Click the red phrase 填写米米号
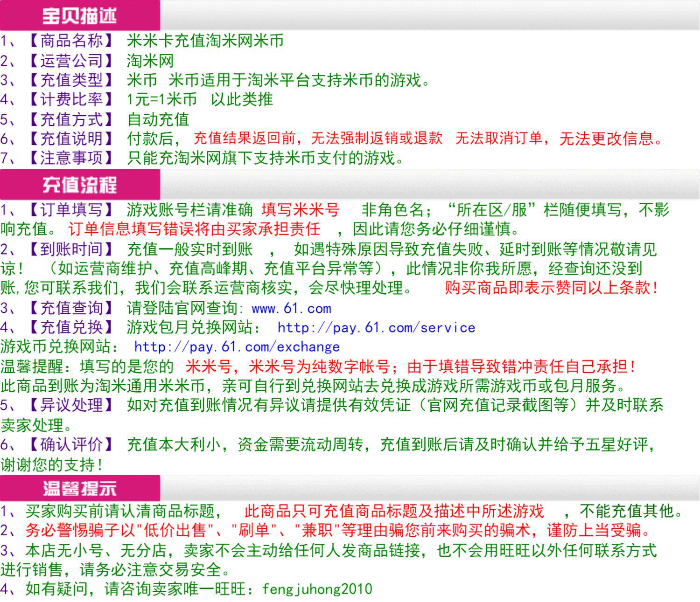 301,210
